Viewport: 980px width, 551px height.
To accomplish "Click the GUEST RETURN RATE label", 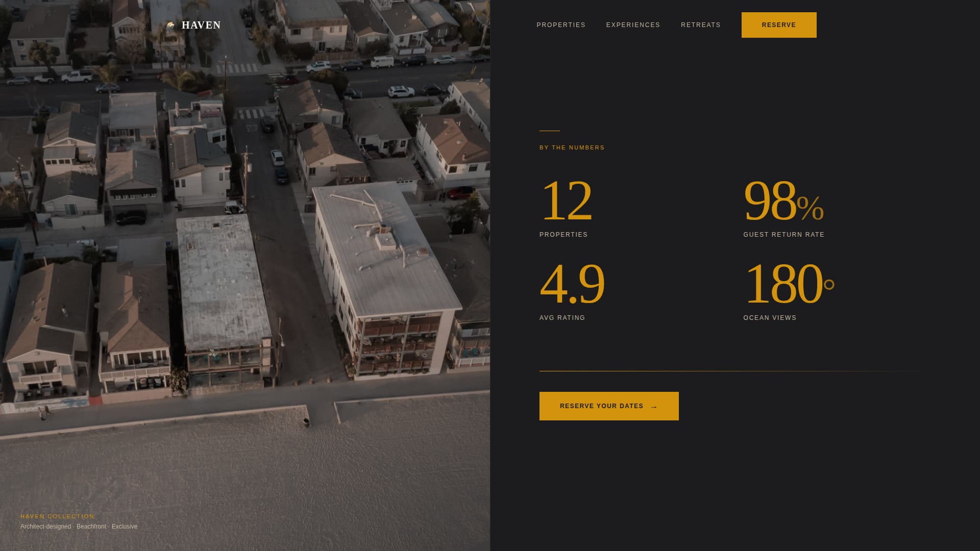I will [x=783, y=235].
